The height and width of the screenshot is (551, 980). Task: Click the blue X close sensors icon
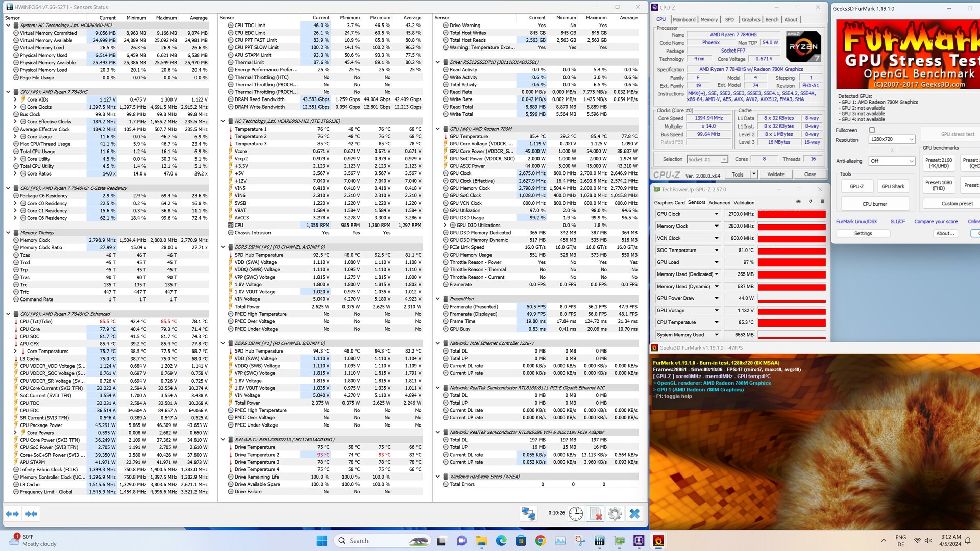click(x=634, y=514)
